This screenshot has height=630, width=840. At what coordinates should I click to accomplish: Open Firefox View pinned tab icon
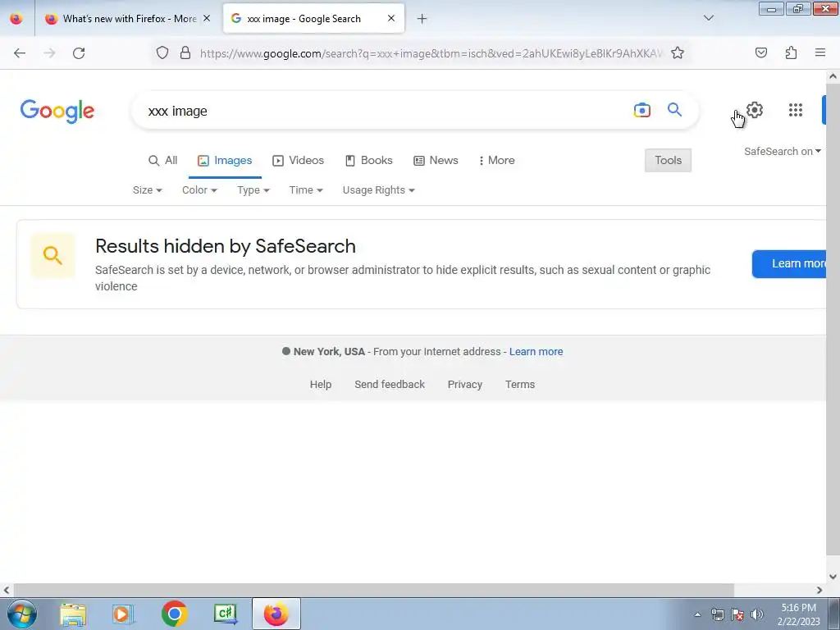pos(16,18)
